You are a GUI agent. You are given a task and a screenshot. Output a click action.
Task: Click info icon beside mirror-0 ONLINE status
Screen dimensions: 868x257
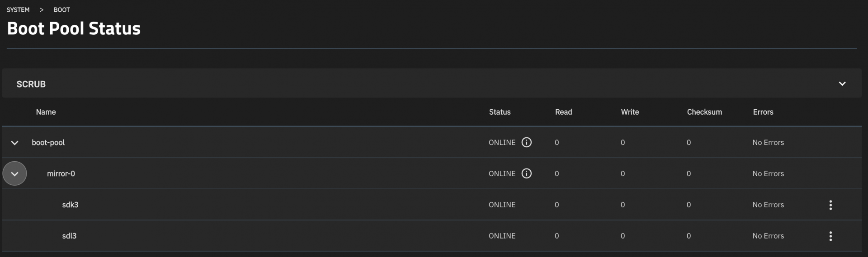pyautogui.click(x=526, y=173)
